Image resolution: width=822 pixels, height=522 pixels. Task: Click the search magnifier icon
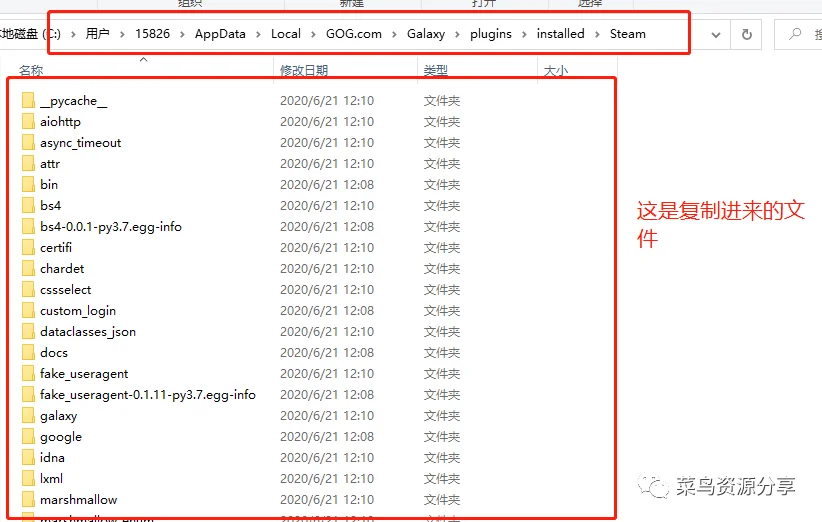pyautogui.click(x=795, y=34)
